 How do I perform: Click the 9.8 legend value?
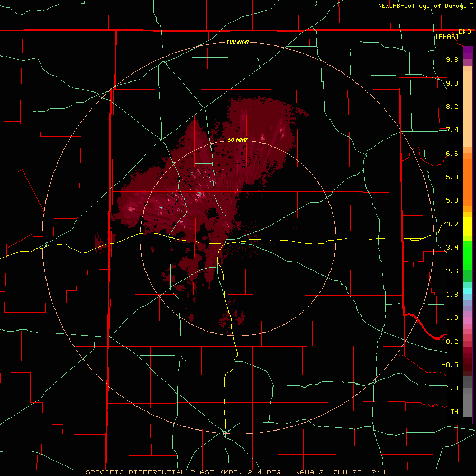pyautogui.click(x=452, y=59)
